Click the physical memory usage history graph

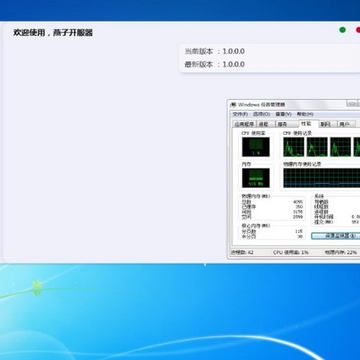tap(322, 178)
